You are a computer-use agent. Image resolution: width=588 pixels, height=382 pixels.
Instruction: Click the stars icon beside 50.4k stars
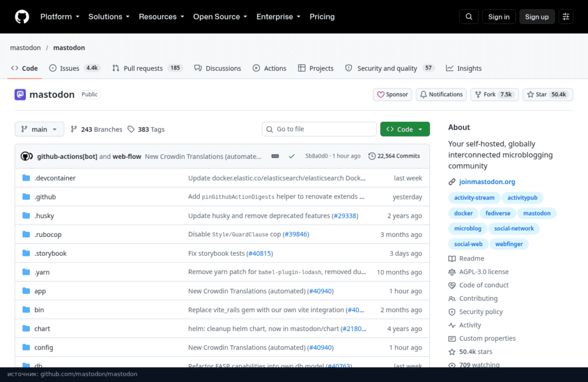tap(452, 352)
